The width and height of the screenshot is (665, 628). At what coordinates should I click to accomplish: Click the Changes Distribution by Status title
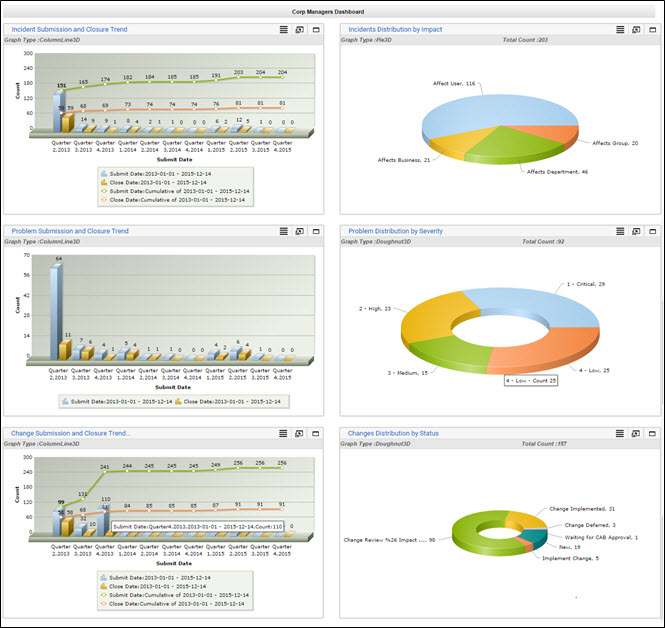click(x=393, y=433)
